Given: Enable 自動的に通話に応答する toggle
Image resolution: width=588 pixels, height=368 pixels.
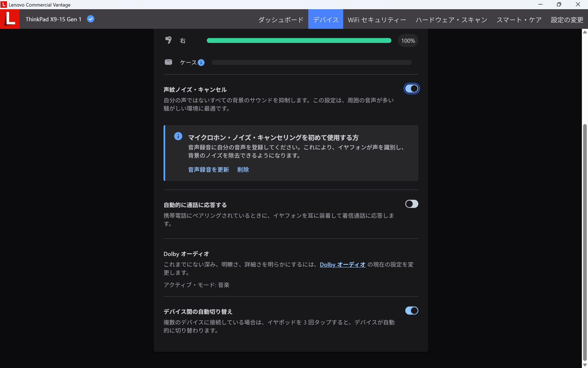Looking at the screenshot, I should point(412,204).
